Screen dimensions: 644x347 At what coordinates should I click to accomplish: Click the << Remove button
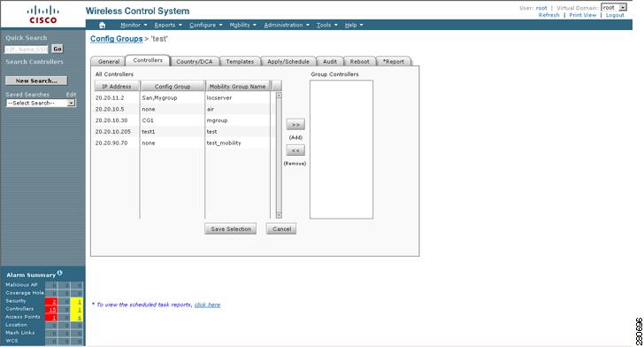pyautogui.click(x=295, y=150)
